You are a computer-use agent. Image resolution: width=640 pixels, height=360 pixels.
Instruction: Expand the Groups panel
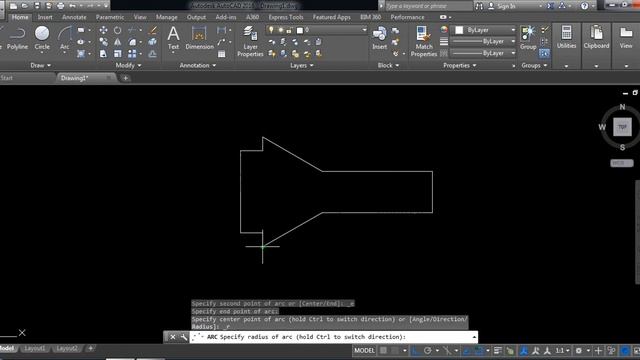tap(534, 65)
